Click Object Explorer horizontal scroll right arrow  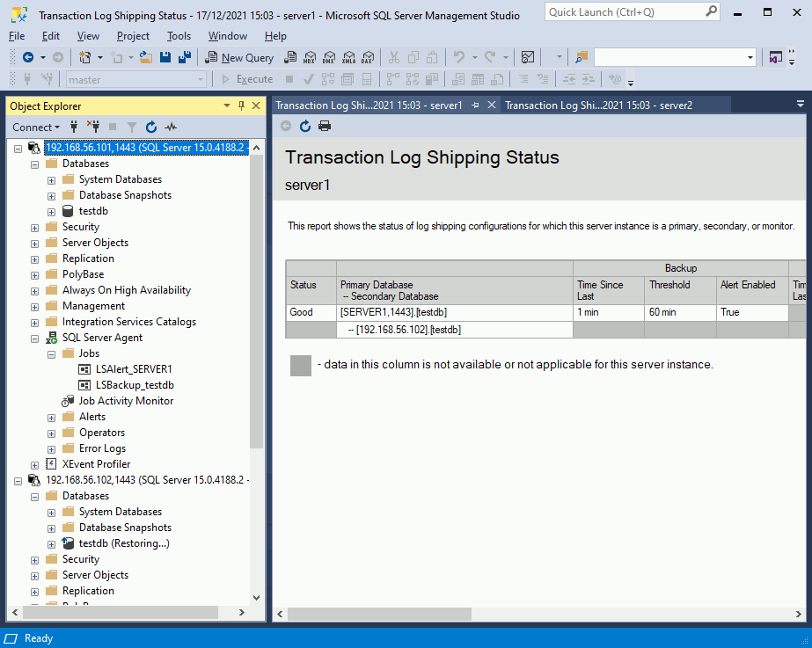tap(241, 612)
